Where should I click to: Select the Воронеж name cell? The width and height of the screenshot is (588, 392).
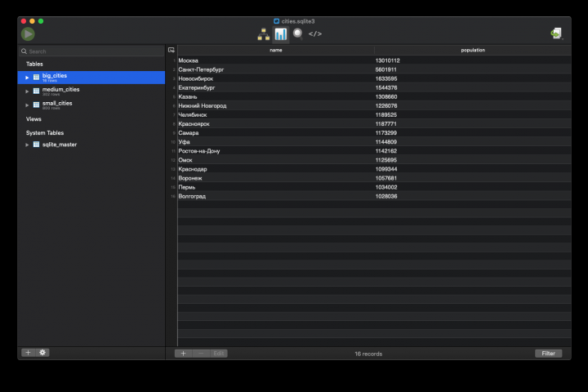(276, 178)
